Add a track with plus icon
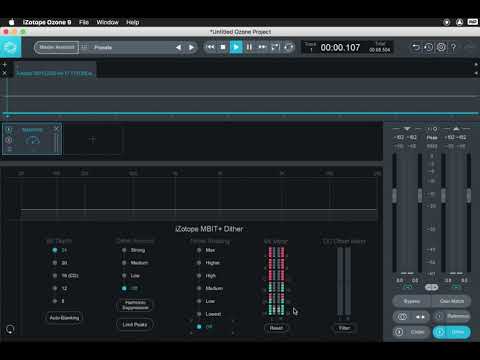Viewport: 480px width, 360px height. tap(5, 65)
